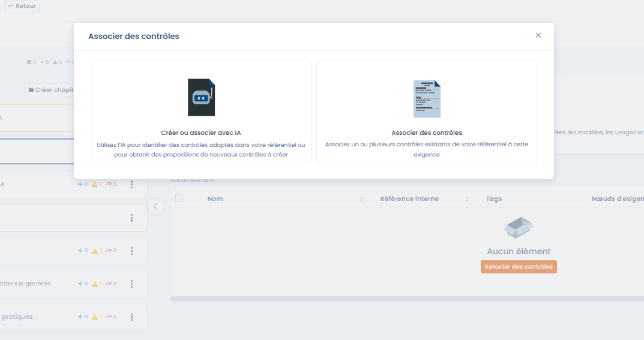Click gauge icon on pratiques row
The image size is (644, 340).
(x=110, y=317)
